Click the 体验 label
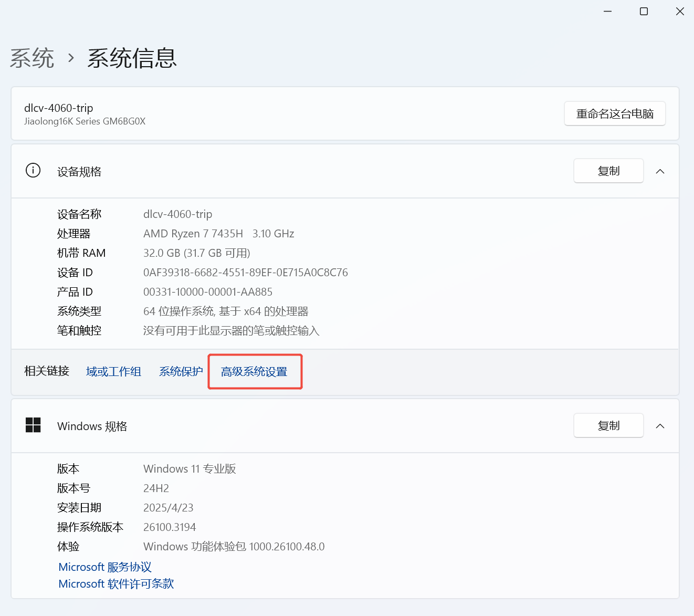 (68, 547)
